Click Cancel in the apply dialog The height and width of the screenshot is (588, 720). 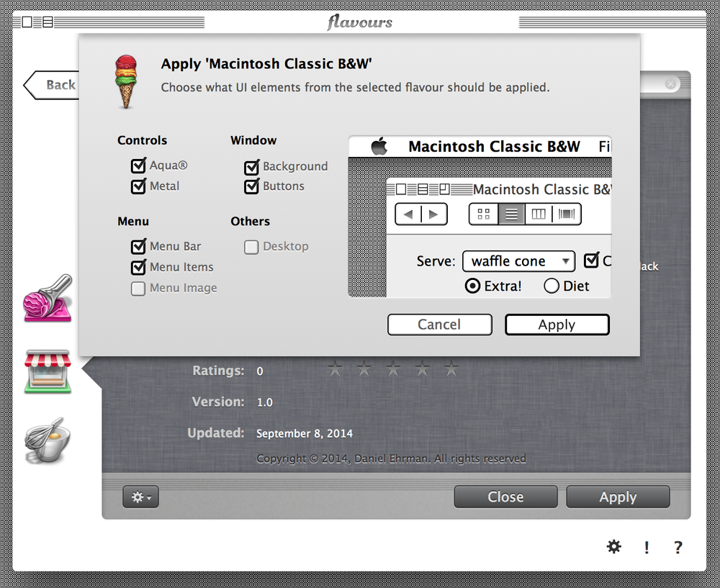pos(439,325)
